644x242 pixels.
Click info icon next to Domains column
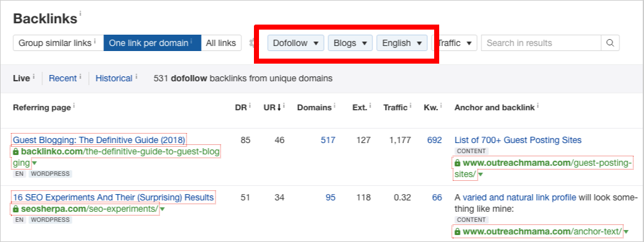tap(335, 106)
